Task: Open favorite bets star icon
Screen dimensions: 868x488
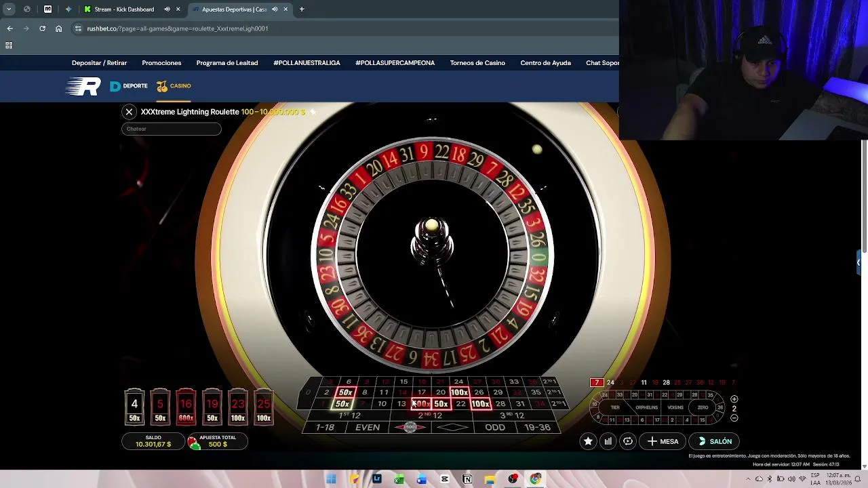Action: click(x=588, y=441)
